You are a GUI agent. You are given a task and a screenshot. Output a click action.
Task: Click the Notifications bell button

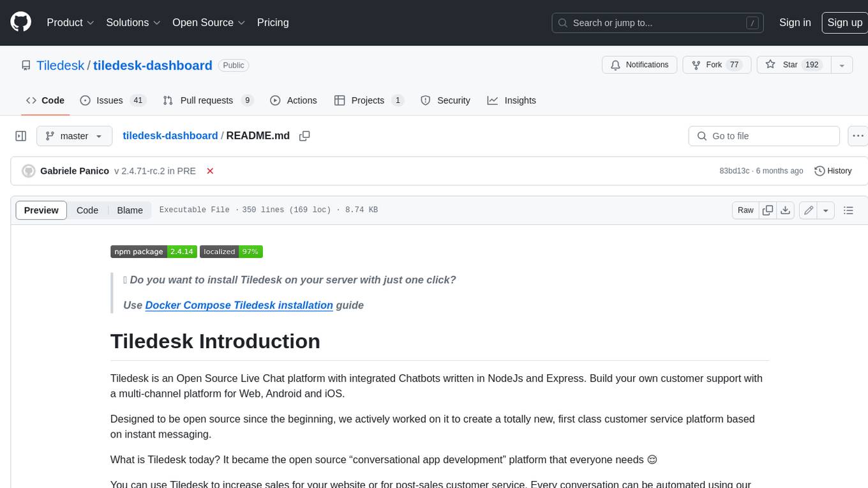(x=640, y=65)
